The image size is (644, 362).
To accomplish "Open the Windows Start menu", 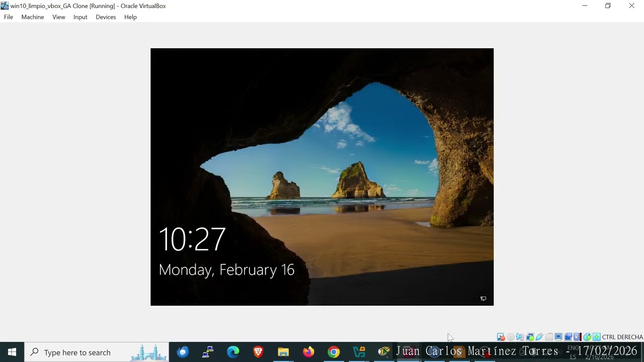I will click(12, 352).
